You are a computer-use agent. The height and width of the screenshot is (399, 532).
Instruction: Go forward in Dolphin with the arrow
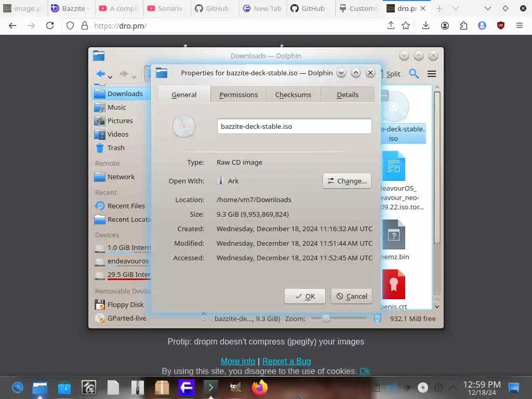[124, 74]
